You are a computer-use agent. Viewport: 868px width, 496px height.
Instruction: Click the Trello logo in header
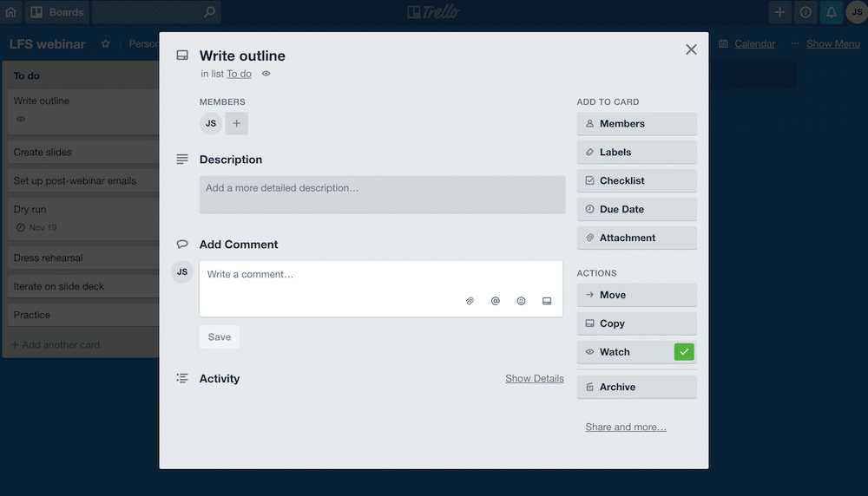point(433,11)
